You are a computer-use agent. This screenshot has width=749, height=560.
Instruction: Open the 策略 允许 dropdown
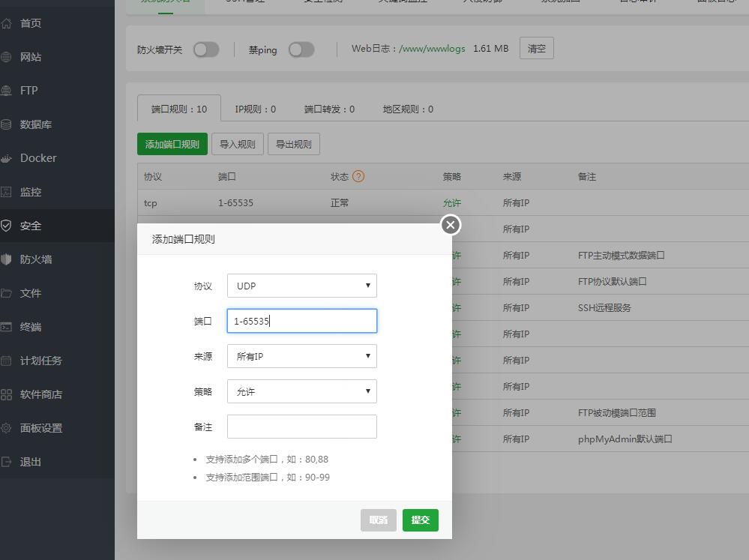302,391
